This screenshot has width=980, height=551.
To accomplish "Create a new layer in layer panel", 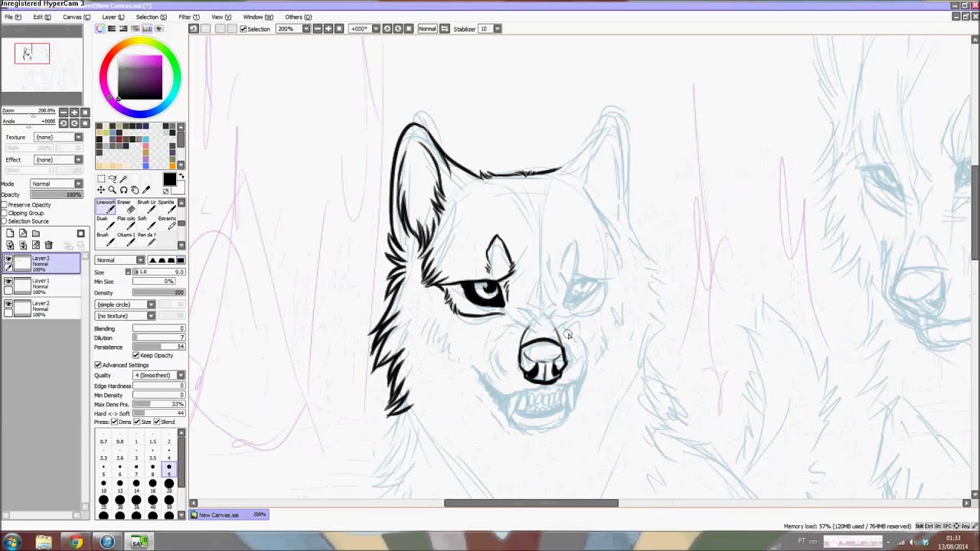I will point(10,233).
